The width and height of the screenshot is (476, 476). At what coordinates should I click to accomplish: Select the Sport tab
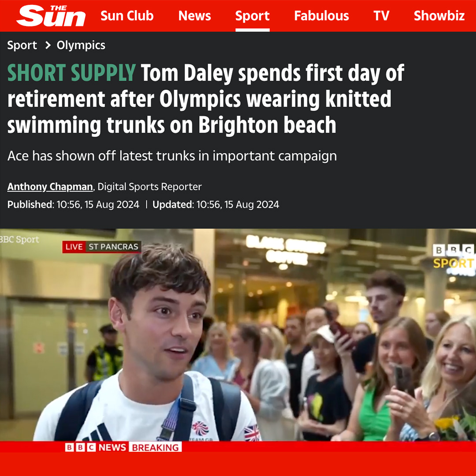point(252,16)
